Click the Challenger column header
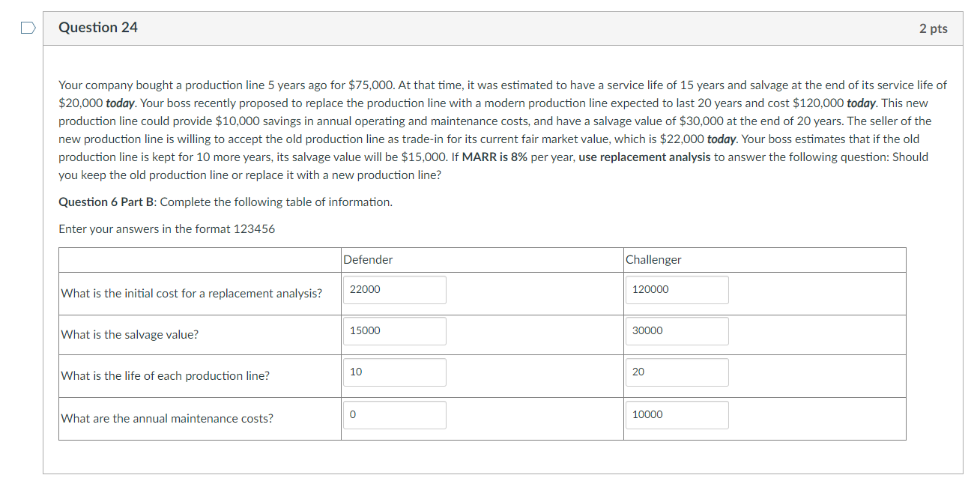Screen dimensions: 980x487 [653, 260]
